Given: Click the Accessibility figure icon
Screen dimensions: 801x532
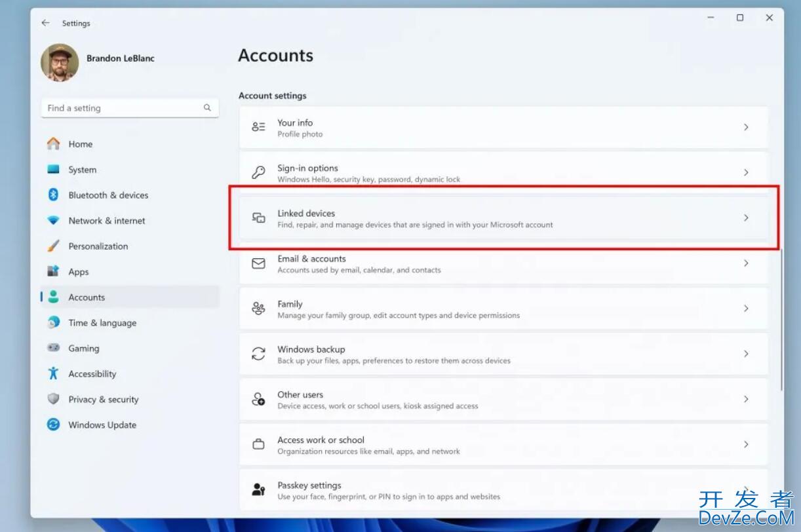Looking at the screenshot, I should [53, 374].
